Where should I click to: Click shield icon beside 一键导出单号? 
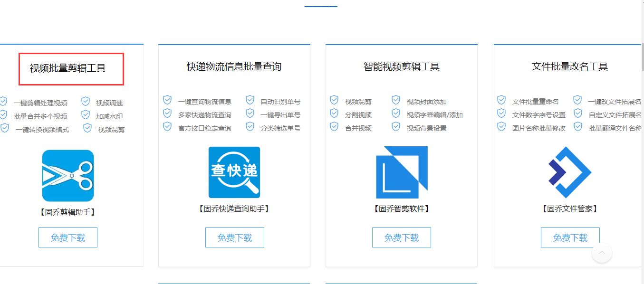coord(250,113)
